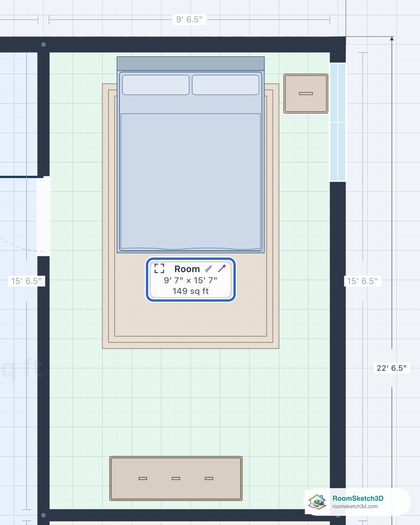This screenshot has width=420, height=525.
Task: Select the right pillow on the bed
Action: point(225,85)
